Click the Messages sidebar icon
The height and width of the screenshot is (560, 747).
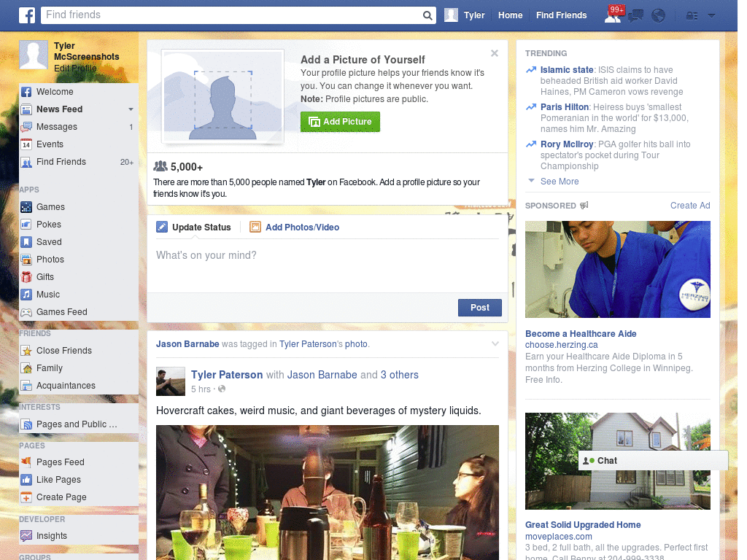pyautogui.click(x=26, y=127)
